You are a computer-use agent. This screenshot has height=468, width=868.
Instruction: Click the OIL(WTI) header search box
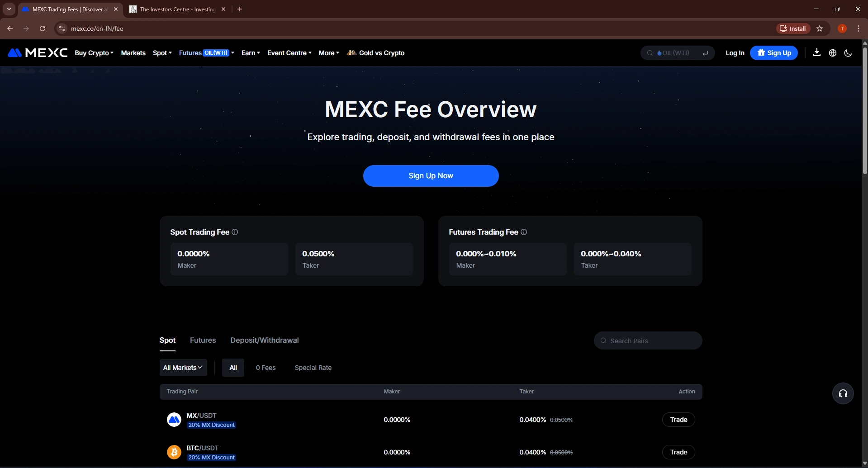point(677,53)
